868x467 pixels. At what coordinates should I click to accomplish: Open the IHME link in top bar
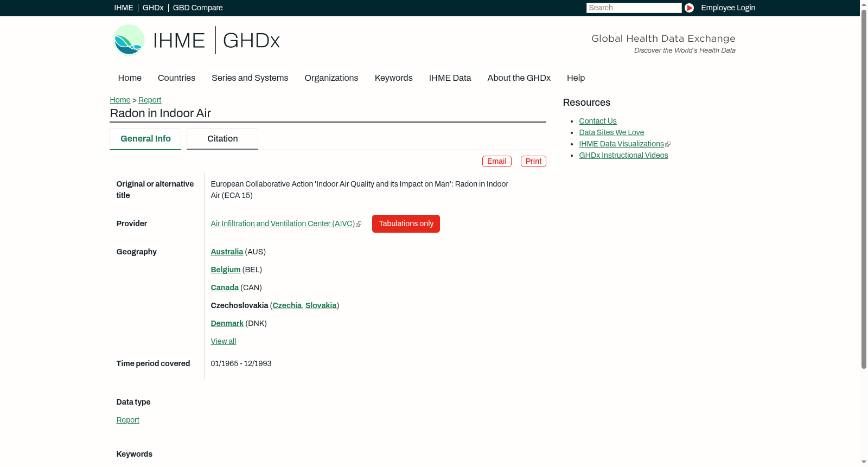point(124,8)
